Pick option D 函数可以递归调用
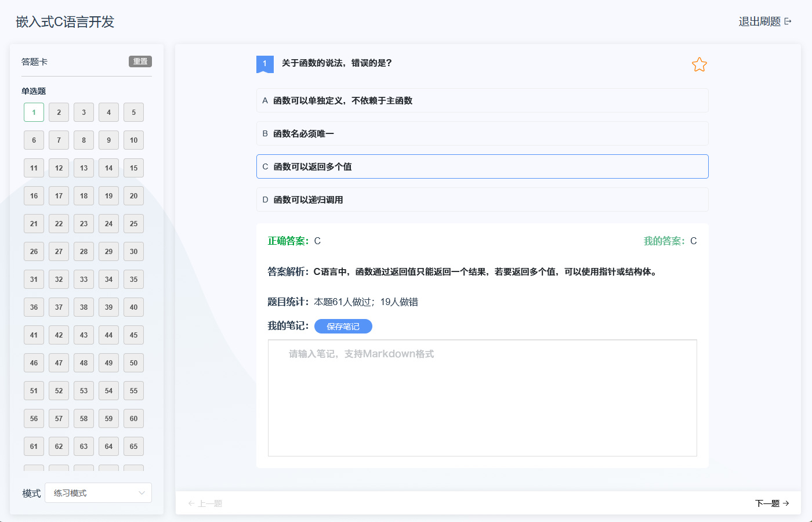 [x=482, y=200]
